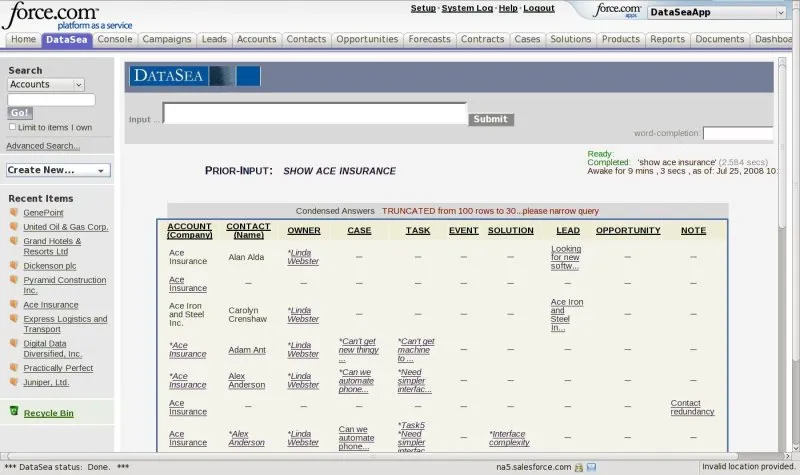Click the Go! search button
The height and width of the screenshot is (475, 800).
20,113
